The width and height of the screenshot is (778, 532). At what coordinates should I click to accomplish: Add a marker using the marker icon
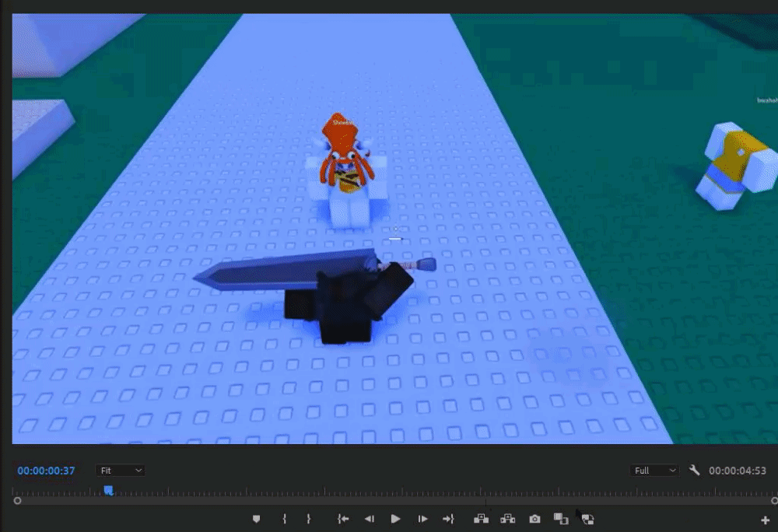(x=257, y=518)
